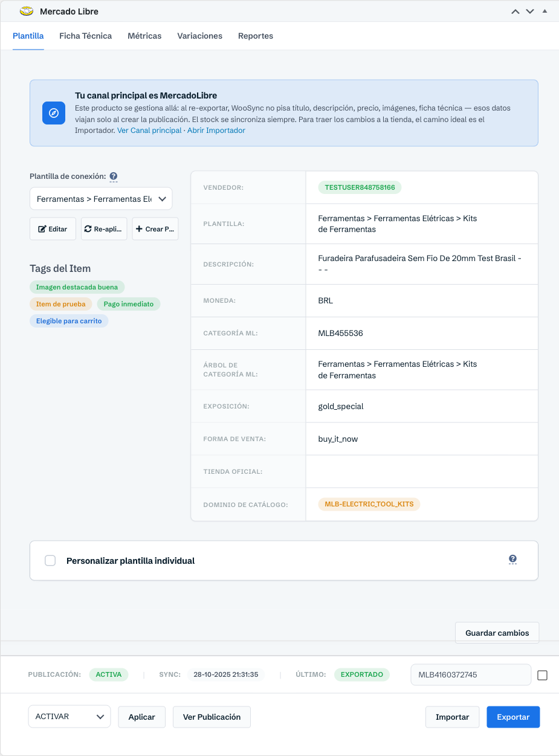Click the Importar button

(453, 717)
